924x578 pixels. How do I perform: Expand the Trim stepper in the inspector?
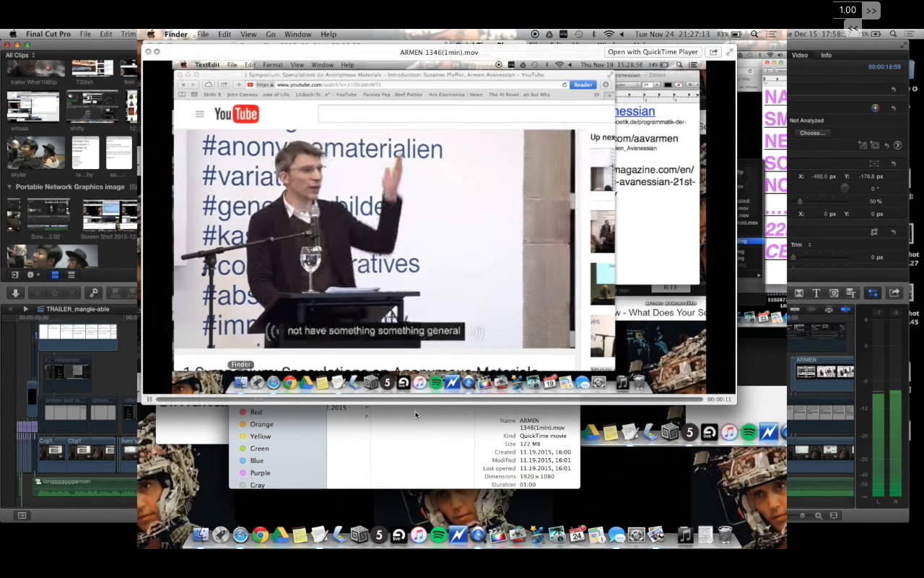810,245
